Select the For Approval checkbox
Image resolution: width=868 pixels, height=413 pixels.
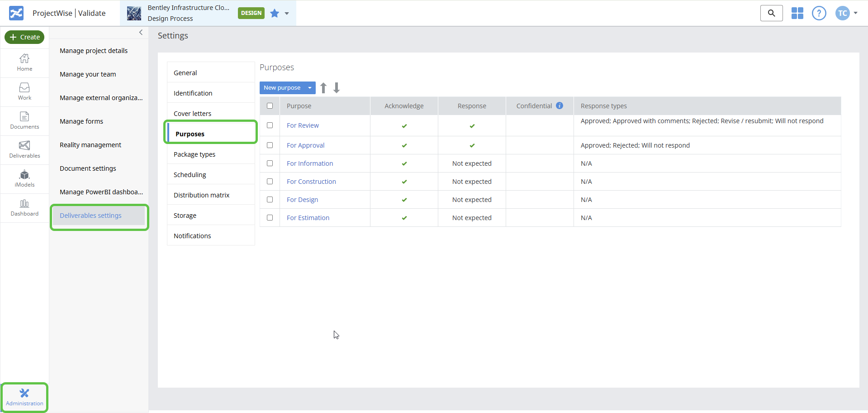pos(270,145)
